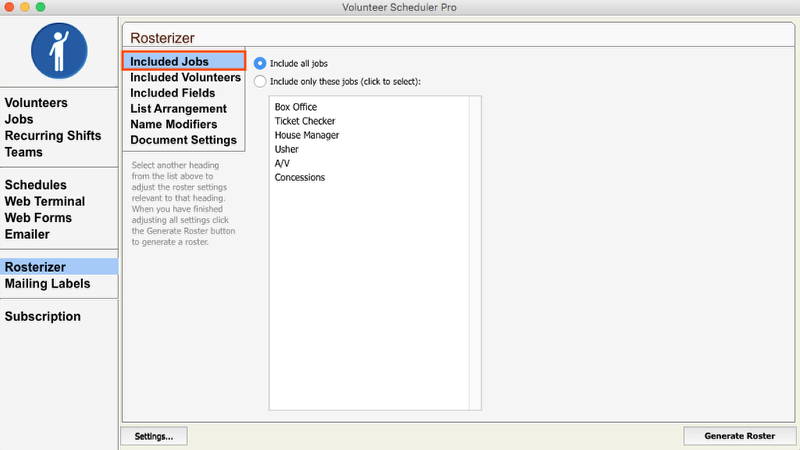Open the Document Settings heading
This screenshot has height=450, width=800.
click(183, 140)
